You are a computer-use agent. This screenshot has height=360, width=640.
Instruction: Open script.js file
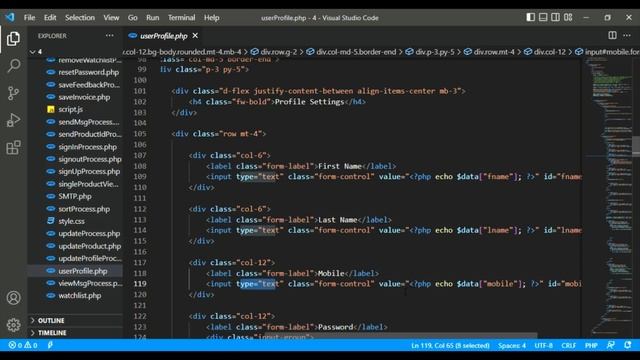pos(70,109)
